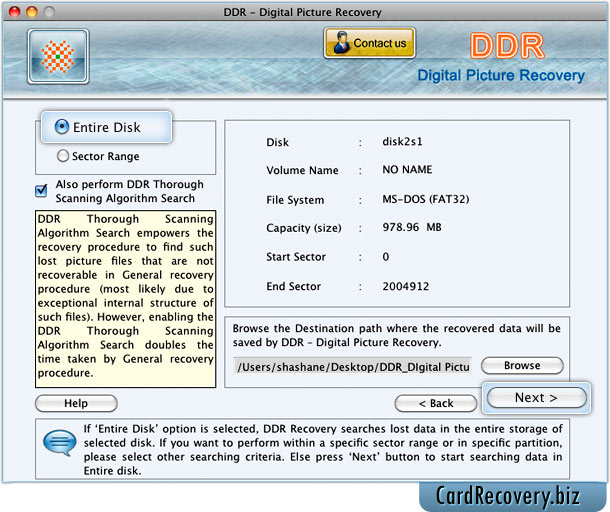610x512 pixels.
Task: Click the Start Sector label
Action: click(x=296, y=257)
